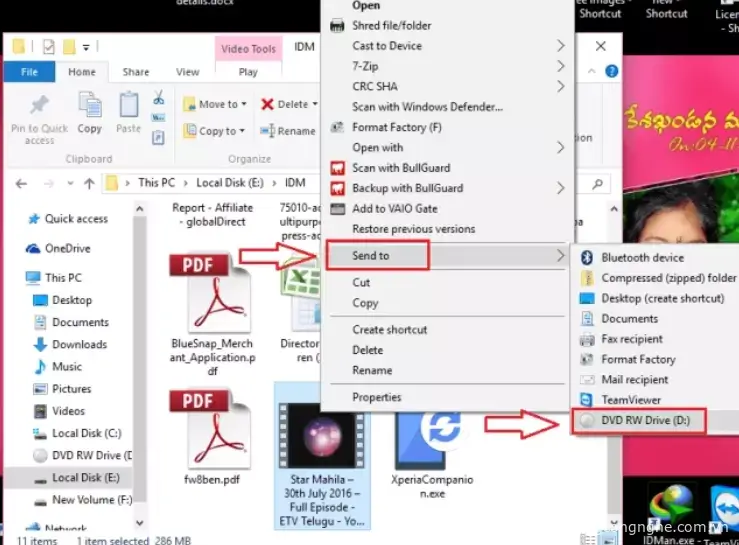
Task: Click the Copy icon in the Clipboard group
Action: pos(90,105)
